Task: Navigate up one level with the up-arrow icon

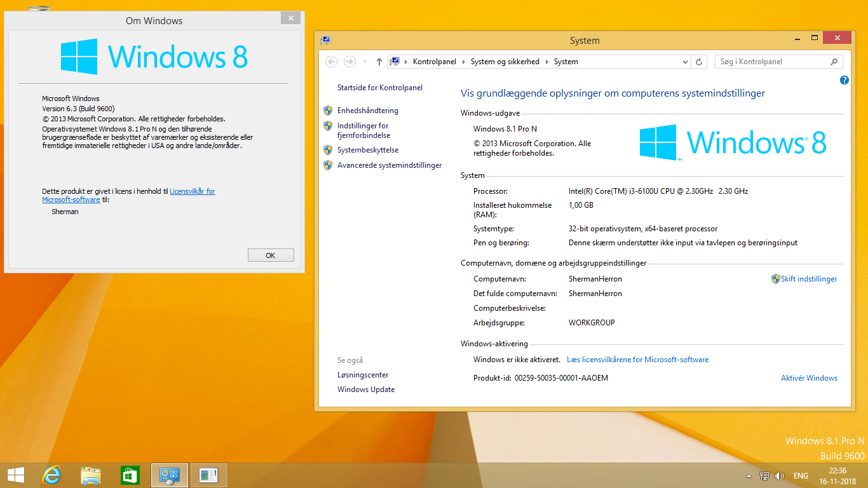Action: pos(379,62)
